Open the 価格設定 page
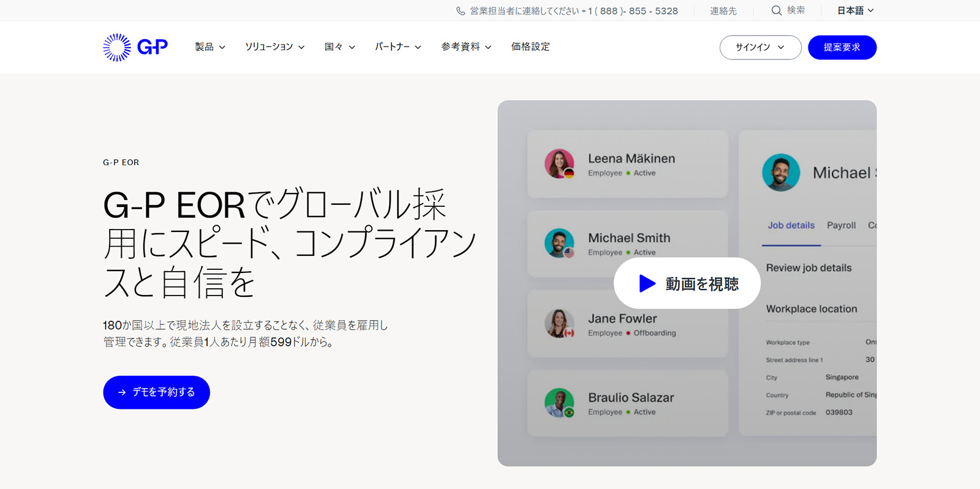 click(530, 47)
